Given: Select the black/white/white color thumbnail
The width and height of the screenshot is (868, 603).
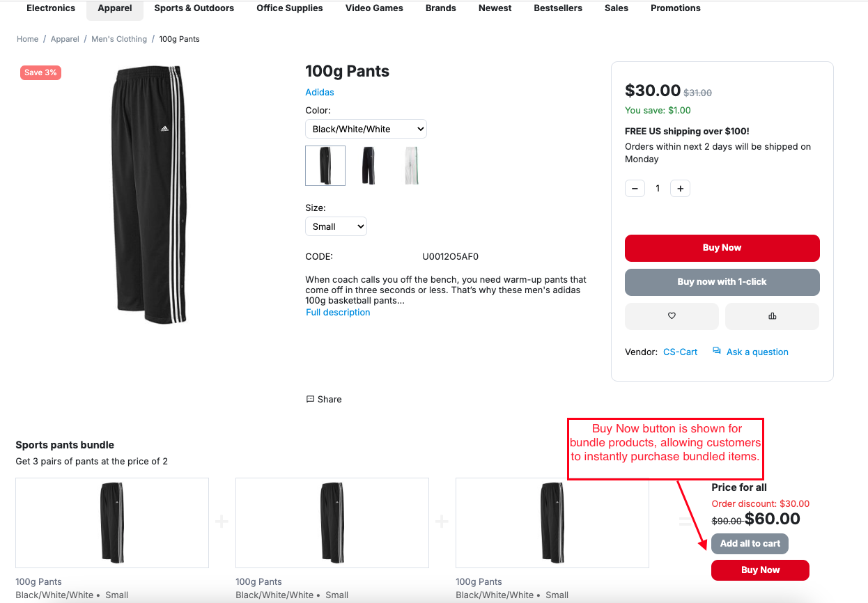Looking at the screenshot, I should coord(325,166).
